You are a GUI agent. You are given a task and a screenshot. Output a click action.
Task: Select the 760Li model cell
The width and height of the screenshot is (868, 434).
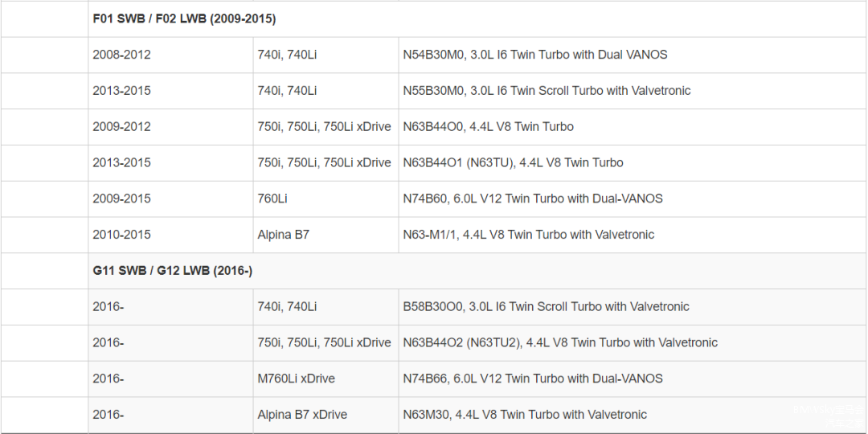pyautogui.click(x=272, y=199)
